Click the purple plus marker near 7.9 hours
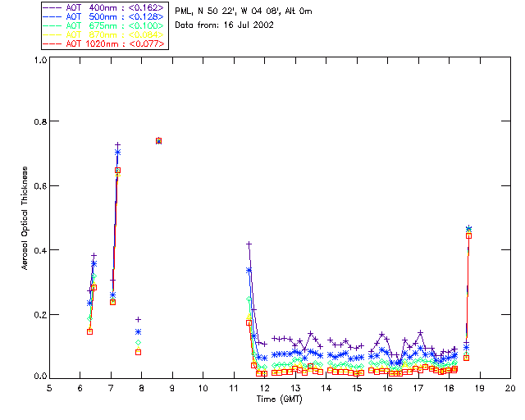The height and width of the screenshot is (420, 525). point(138,319)
